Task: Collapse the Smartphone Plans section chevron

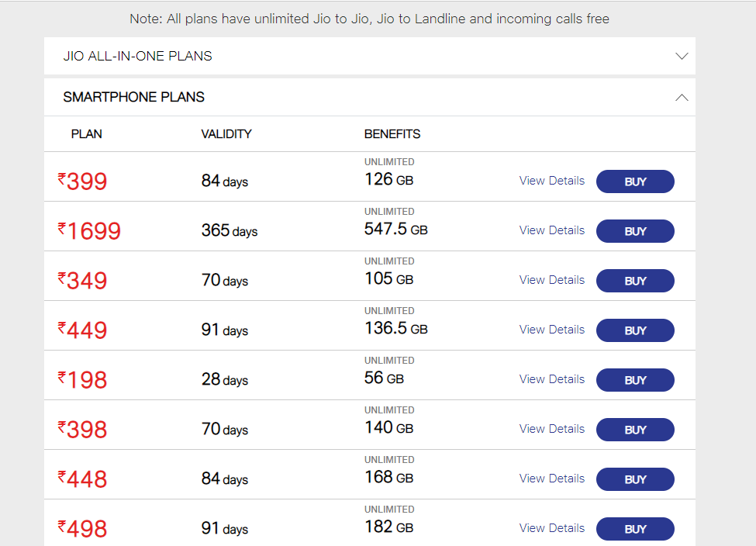Action: pyautogui.click(x=682, y=98)
